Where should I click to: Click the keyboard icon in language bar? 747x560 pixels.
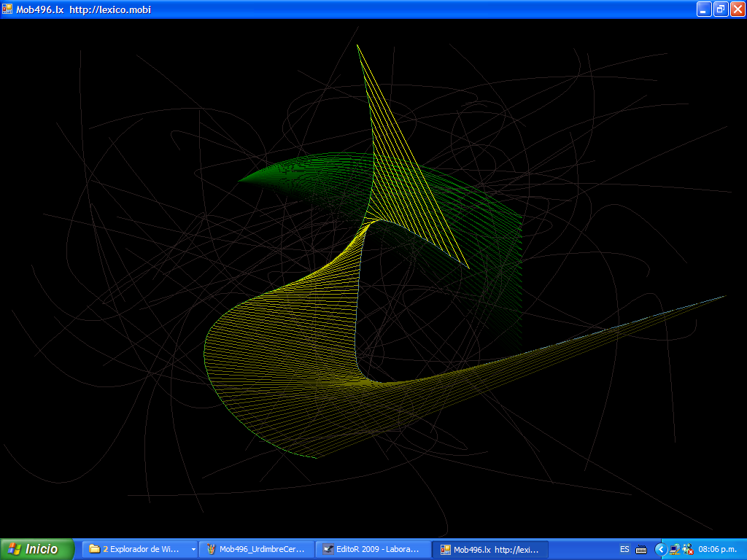tap(641, 549)
